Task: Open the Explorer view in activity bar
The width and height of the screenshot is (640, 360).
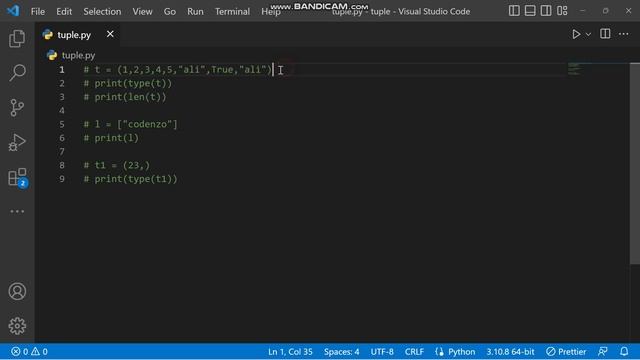Action: (17, 39)
